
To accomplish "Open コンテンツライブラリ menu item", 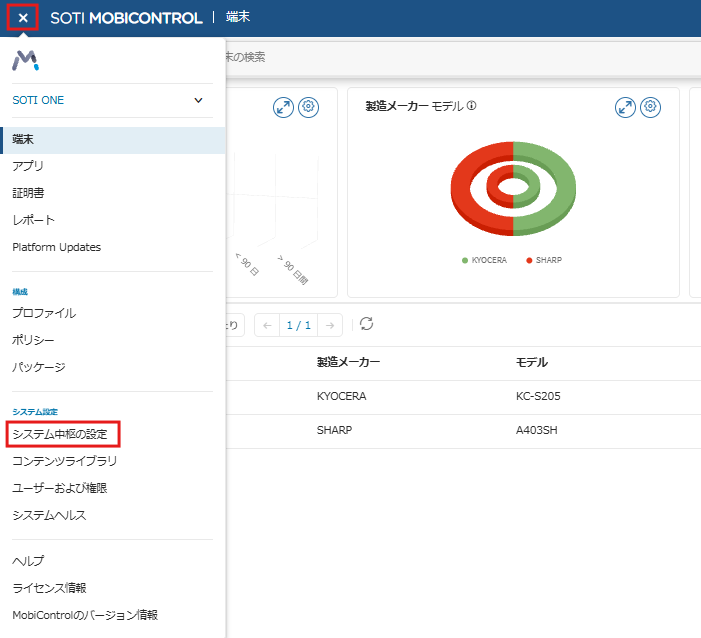I will click(x=65, y=461).
